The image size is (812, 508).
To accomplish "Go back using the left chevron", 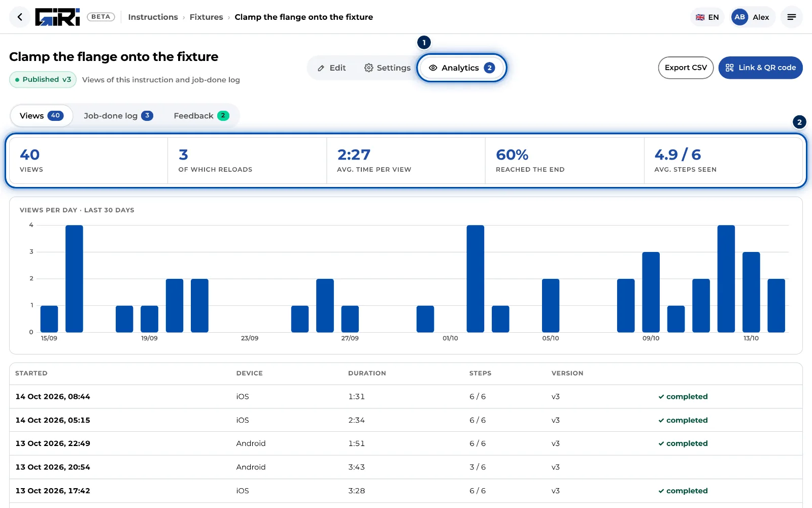I will point(20,17).
